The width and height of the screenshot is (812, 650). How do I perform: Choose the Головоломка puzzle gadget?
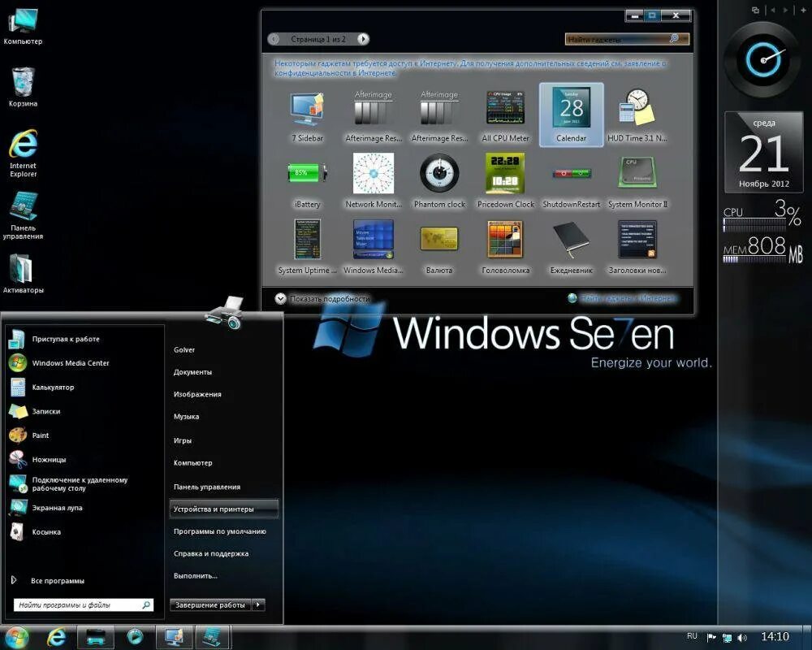tap(505, 247)
